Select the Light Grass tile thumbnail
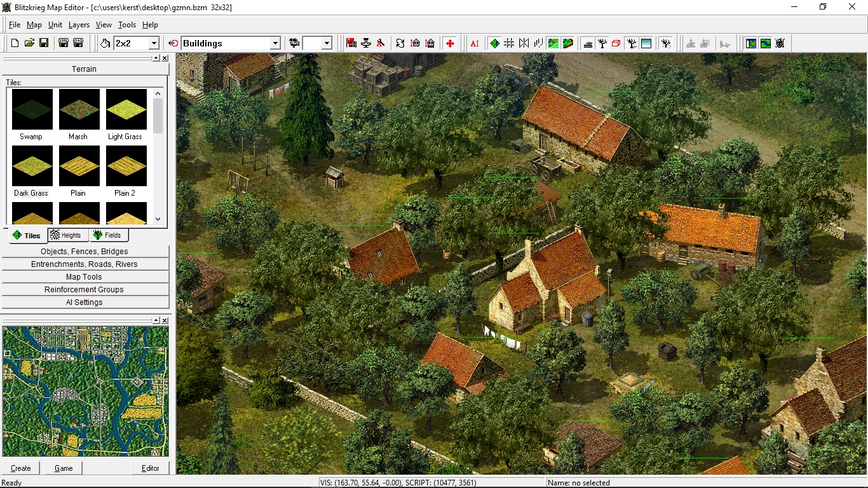This screenshot has height=488, width=868. (x=126, y=109)
